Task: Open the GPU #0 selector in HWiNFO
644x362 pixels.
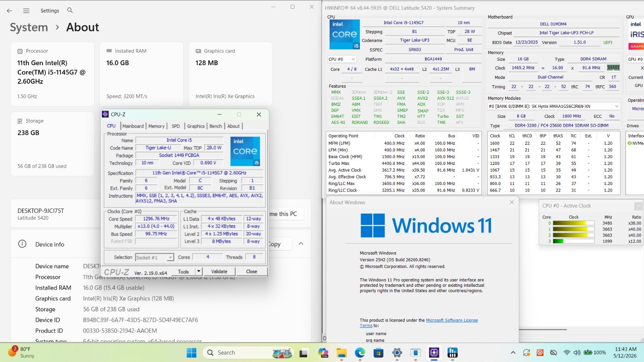Action: tap(635, 59)
